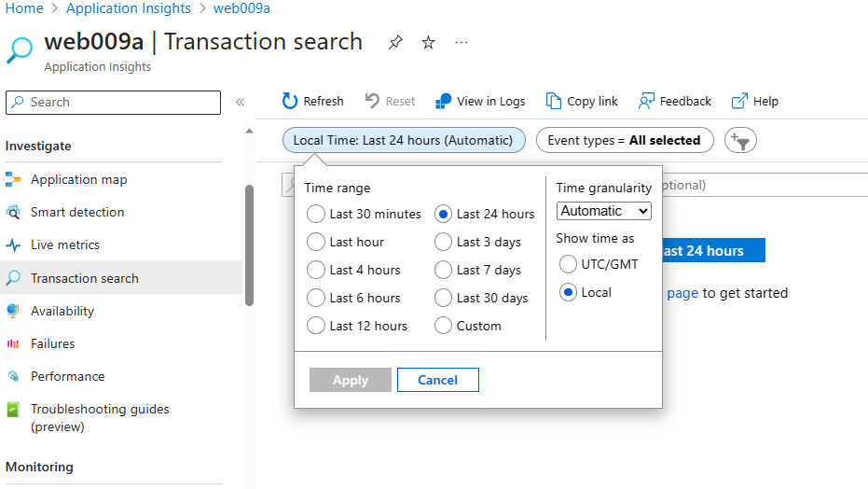The height and width of the screenshot is (489, 868).
Task: Click the add filter funnel icon
Action: pos(740,140)
